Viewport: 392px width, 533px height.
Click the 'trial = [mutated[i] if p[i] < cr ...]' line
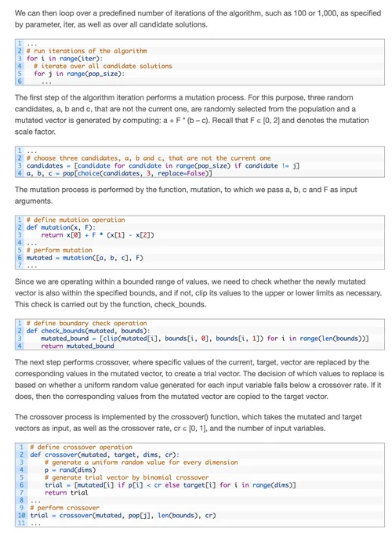pyautogui.click(x=170, y=485)
